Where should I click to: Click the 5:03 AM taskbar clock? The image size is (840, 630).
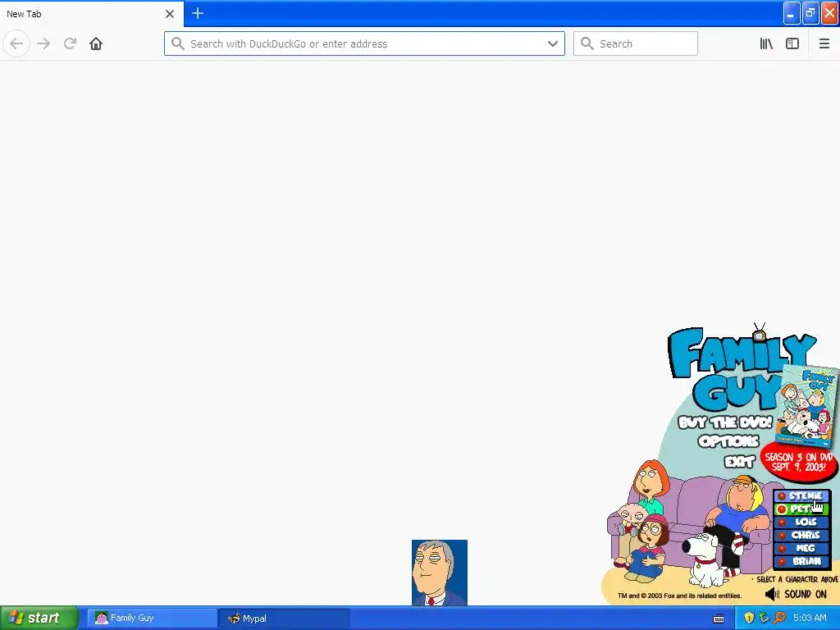pos(810,619)
